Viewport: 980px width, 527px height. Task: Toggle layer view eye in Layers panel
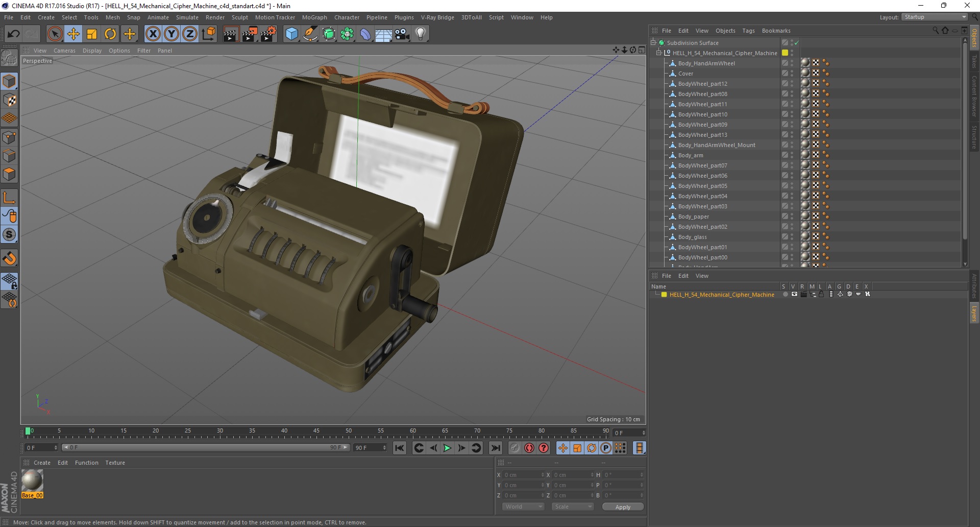794,294
